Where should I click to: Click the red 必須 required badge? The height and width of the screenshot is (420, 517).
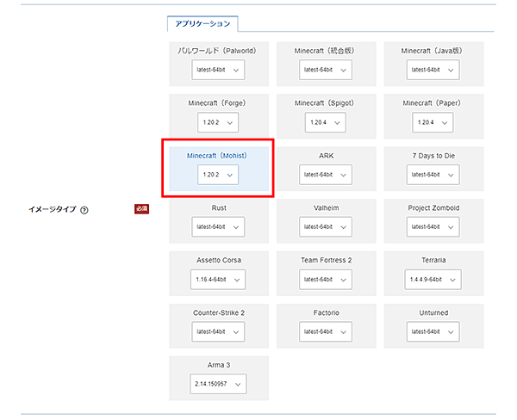tap(142, 209)
